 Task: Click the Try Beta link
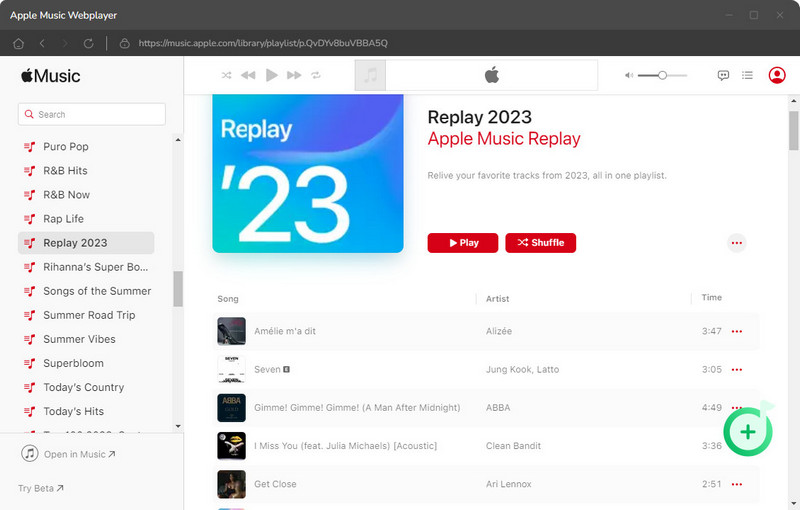(x=41, y=489)
